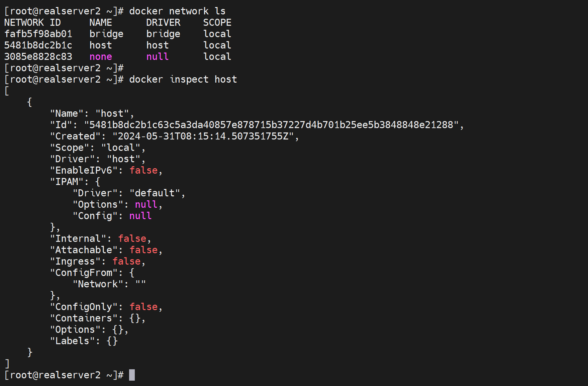Click the false value after "Attachable"
Screen dimensions: 588x386
tap(143, 250)
